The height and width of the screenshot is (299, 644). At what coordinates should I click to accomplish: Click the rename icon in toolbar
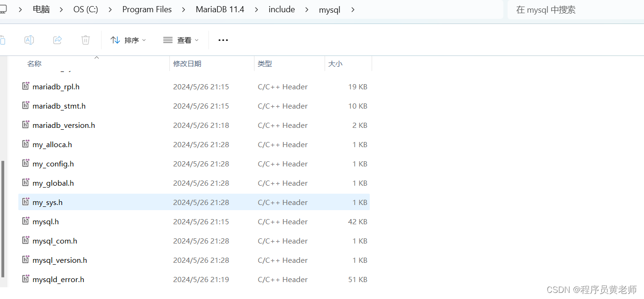29,40
